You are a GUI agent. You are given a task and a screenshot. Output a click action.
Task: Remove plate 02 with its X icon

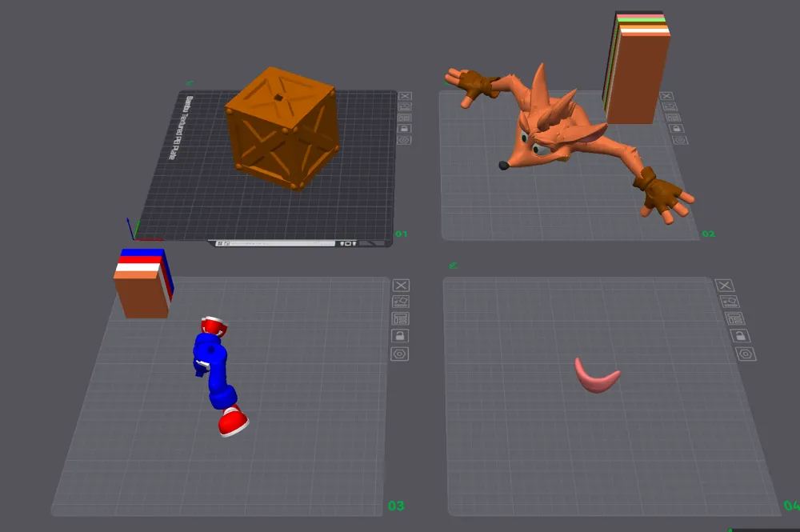667,96
